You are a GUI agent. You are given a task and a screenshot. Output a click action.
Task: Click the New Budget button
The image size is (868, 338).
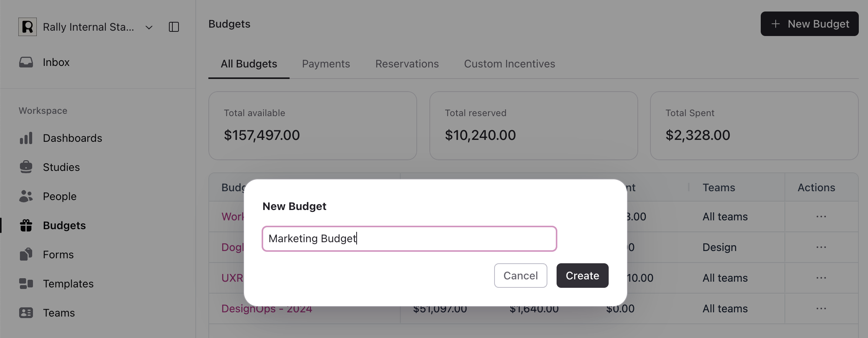809,24
